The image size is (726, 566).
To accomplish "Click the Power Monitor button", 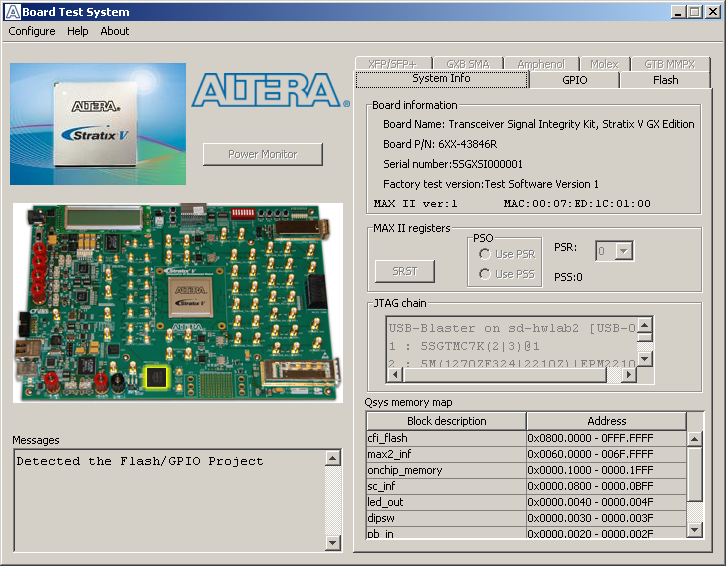I will coord(263,154).
